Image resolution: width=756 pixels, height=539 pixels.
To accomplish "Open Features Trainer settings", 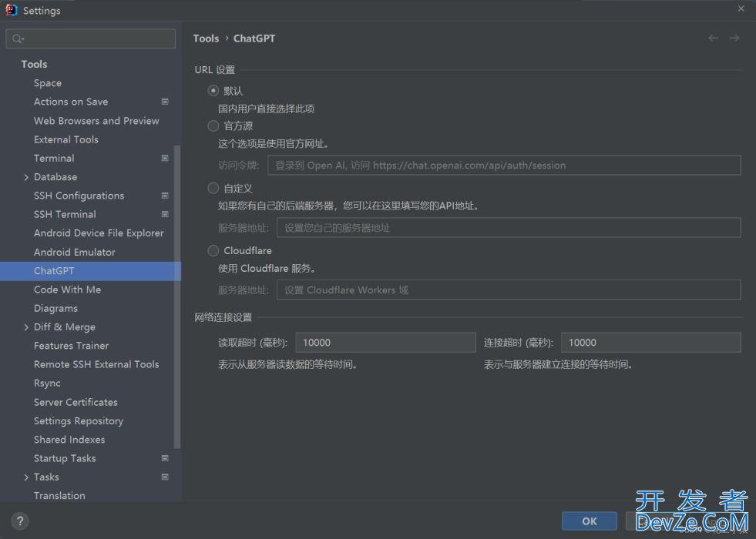I will coord(72,346).
